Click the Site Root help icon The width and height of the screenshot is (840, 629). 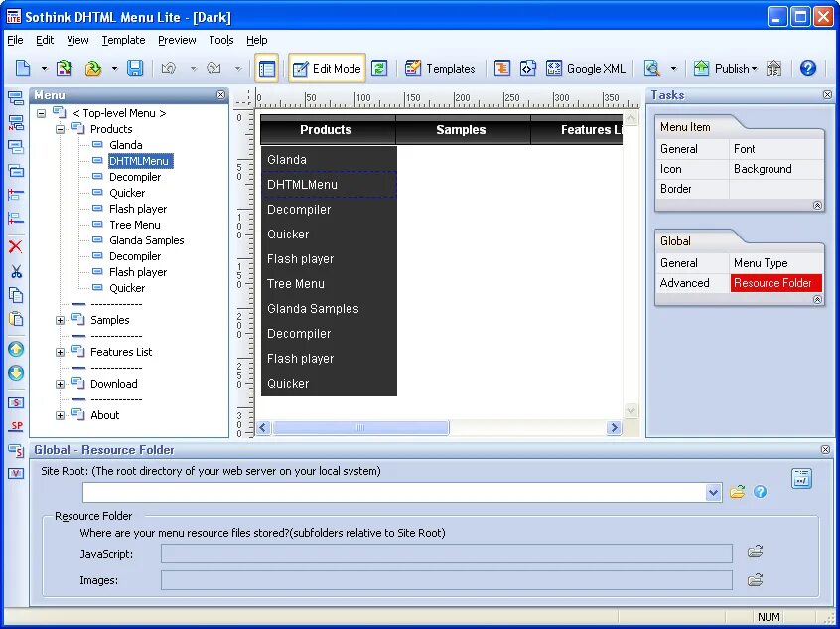(760, 491)
